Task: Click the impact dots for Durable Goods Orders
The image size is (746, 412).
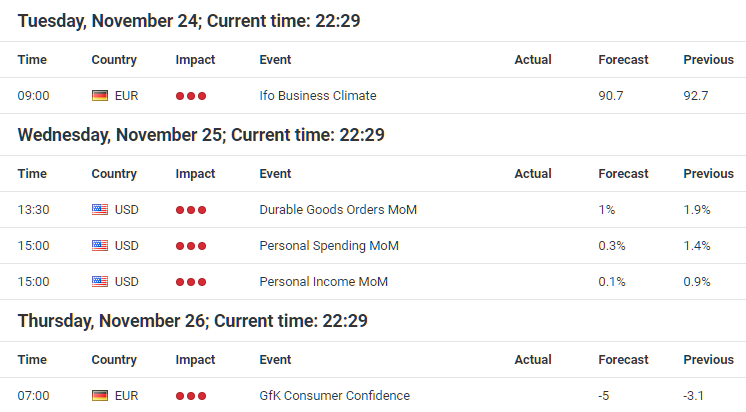Action: [x=191, y=210]
